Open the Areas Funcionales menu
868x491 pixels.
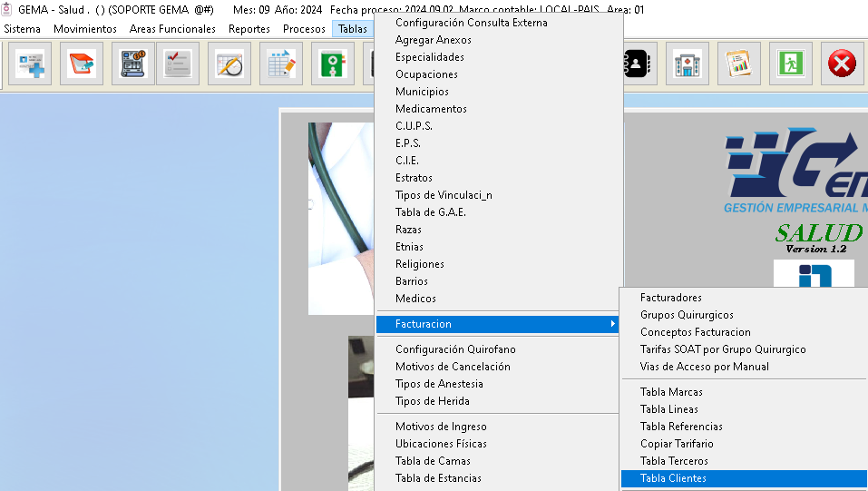tap(172, 29)
